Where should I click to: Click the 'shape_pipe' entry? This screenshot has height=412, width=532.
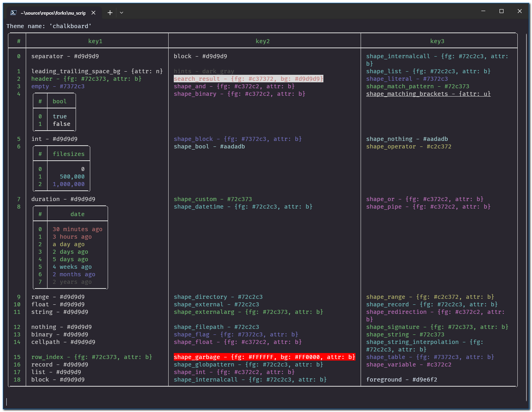pyautogui.click(x=429, y=207)
